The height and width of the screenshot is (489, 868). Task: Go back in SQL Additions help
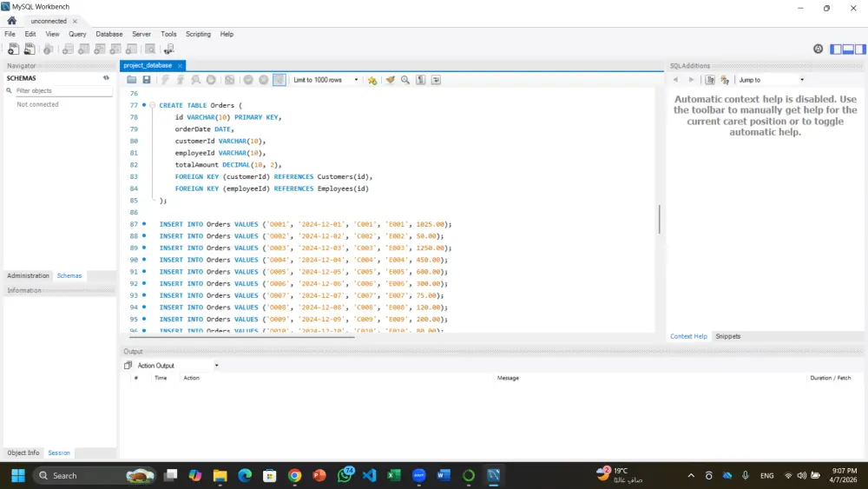[676, 80]
